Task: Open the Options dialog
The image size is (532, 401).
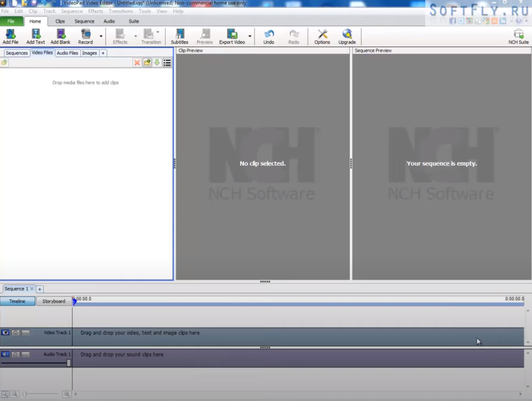Action: 322,37
